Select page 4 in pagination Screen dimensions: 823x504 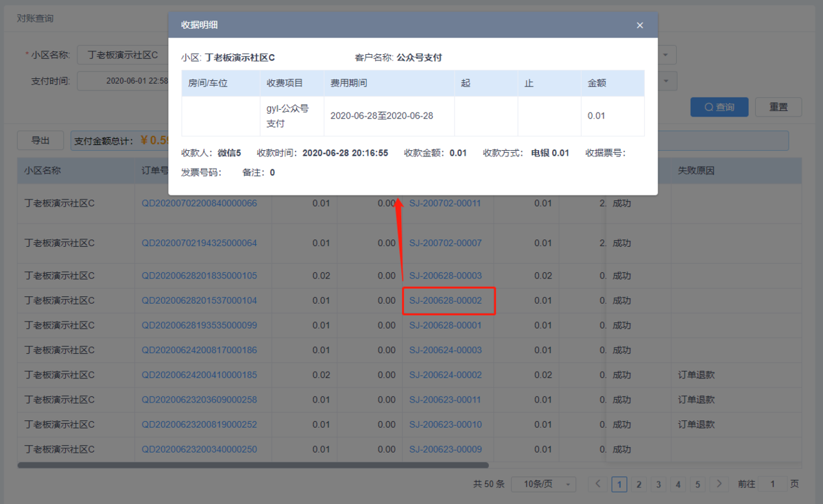click(678, 484)
